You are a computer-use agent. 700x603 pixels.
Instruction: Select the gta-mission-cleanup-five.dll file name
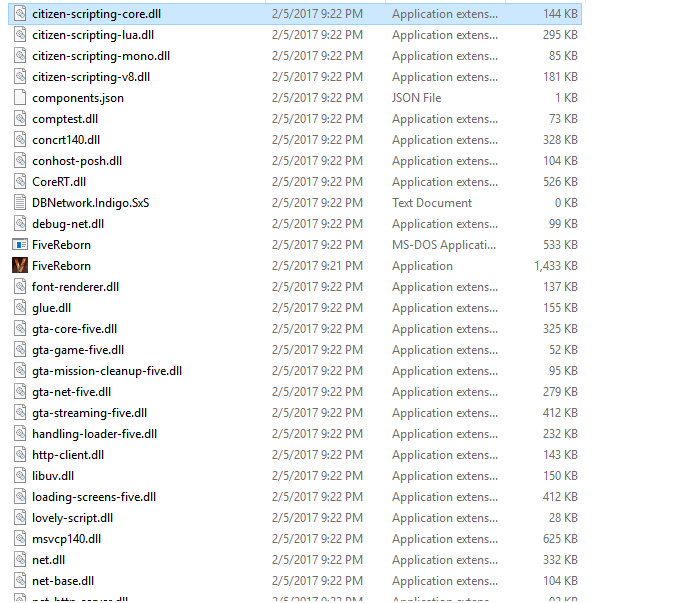coord(107,371)
